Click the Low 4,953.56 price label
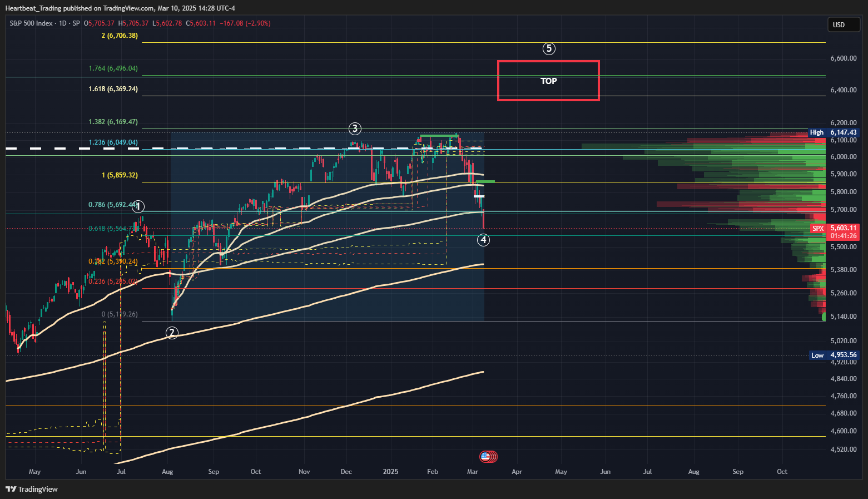Image resolution: width=868 pixels, height=499 pixels. 834,355
